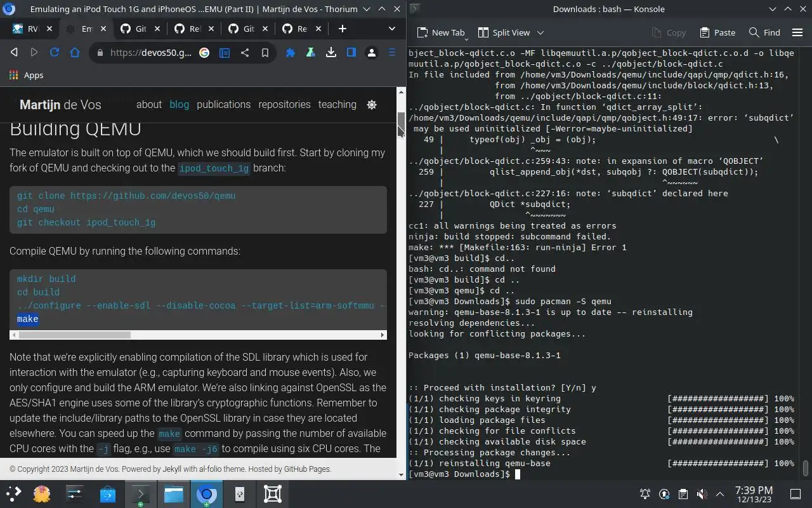Open clipboard icon in system tray

pos(683,494)
